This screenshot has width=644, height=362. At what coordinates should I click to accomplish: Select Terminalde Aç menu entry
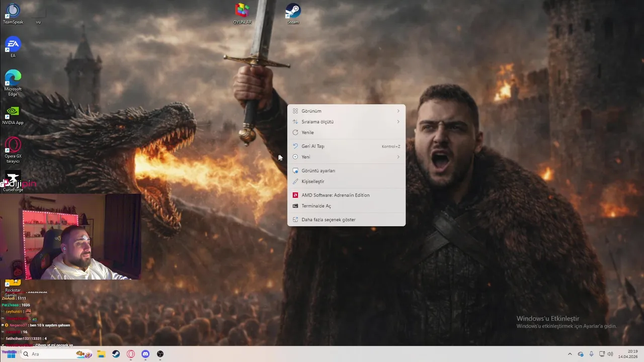[x=346, y=206]
